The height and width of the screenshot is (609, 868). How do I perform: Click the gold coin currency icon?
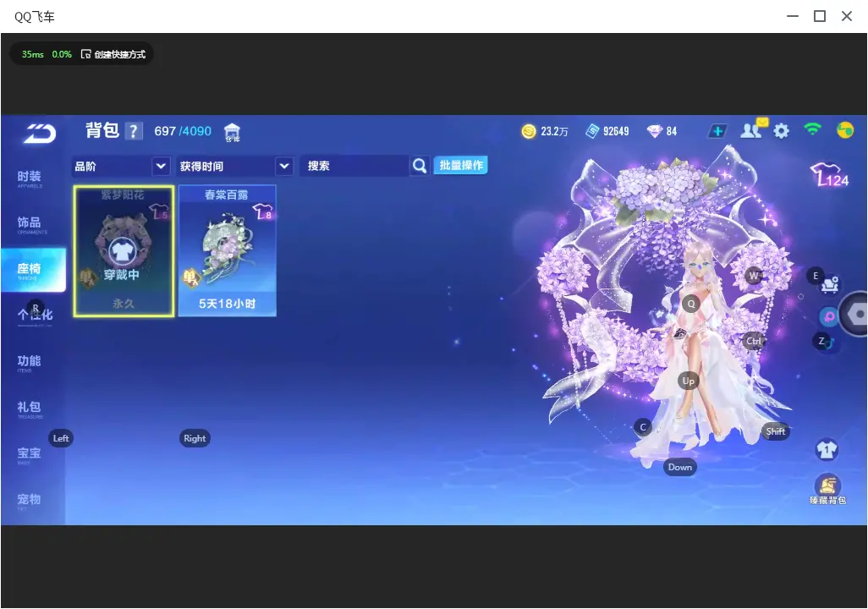529,131
